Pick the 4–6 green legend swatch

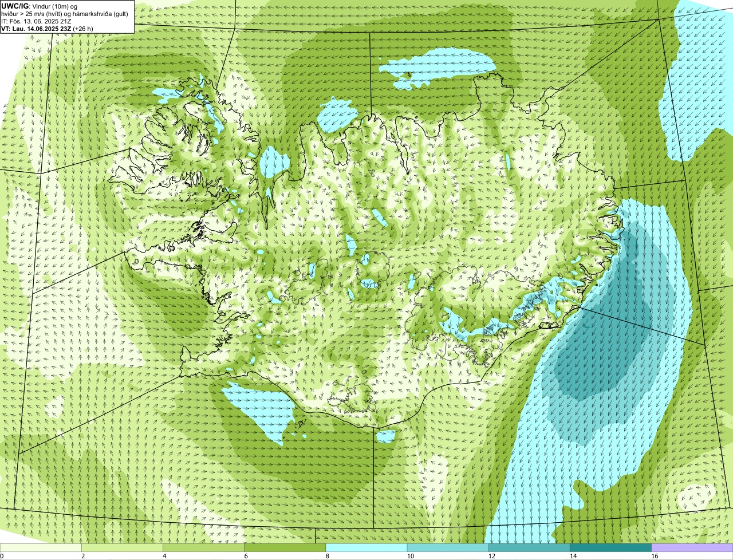coord(203,547)
